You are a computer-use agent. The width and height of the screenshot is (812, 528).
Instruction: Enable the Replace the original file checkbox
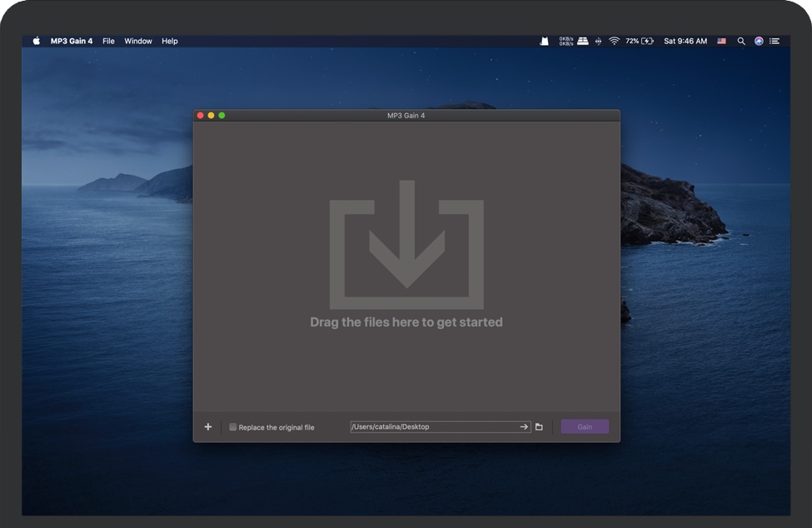(233, 427)
